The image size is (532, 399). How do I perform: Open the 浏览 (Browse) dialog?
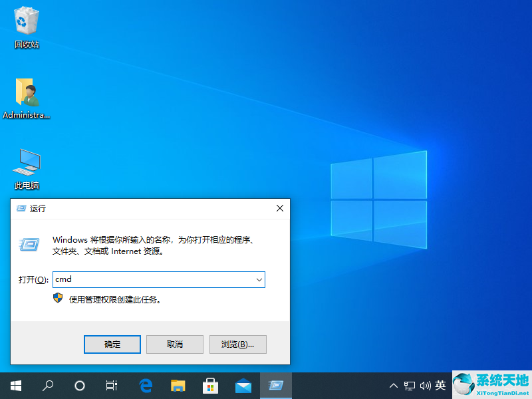[x=237, y=344]
